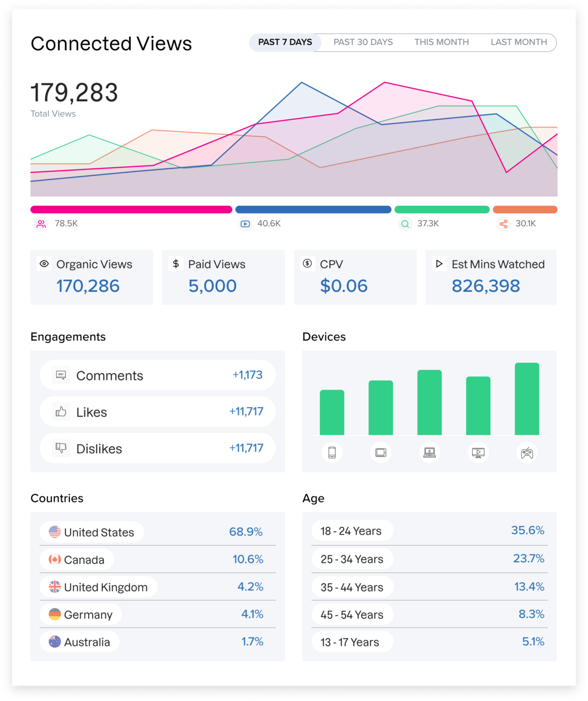The height and width of the screenshot is (701, 588).
Task: Open the orange shares metric icon
Action: click(503, 224)
